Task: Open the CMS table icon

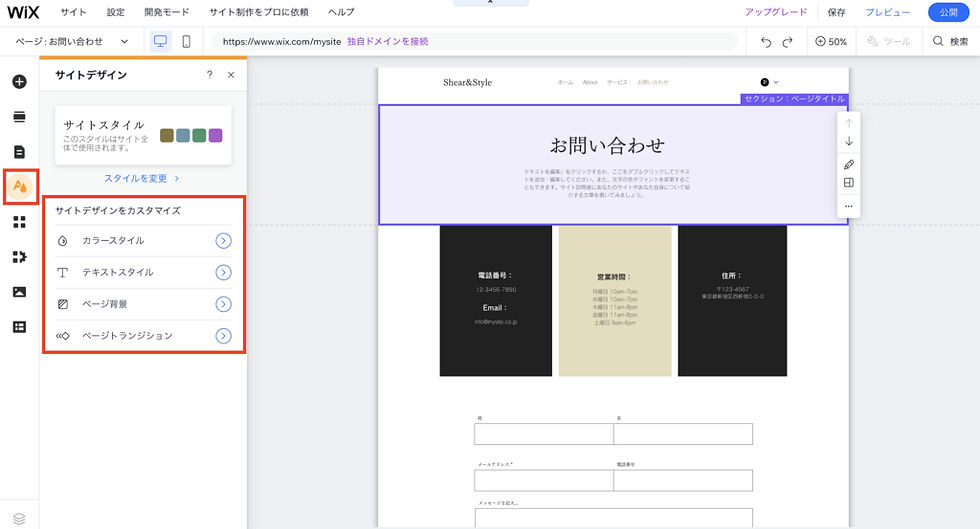Action: [19, 327]
